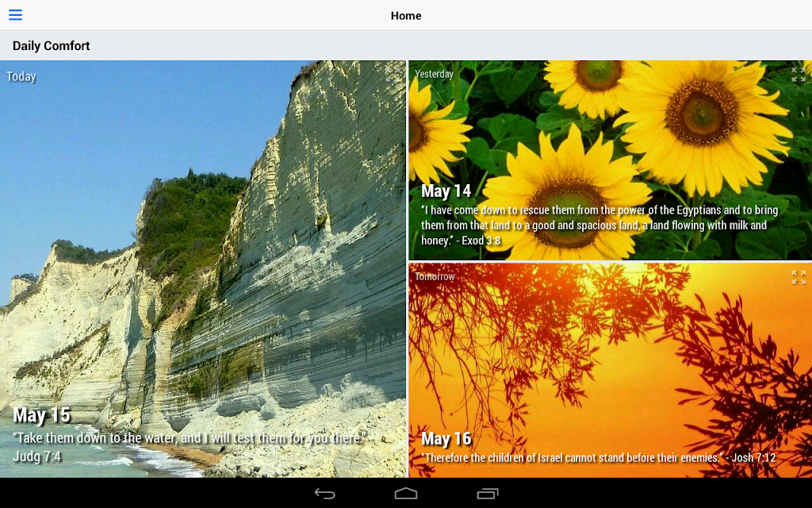This screenshot has height=508, width=812.
Task: Expand the Yesterday sunflower card to fullscreen
Action: point(798,75)
